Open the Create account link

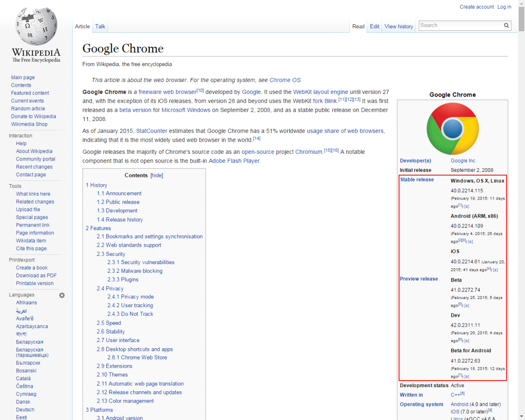(476, 7)
